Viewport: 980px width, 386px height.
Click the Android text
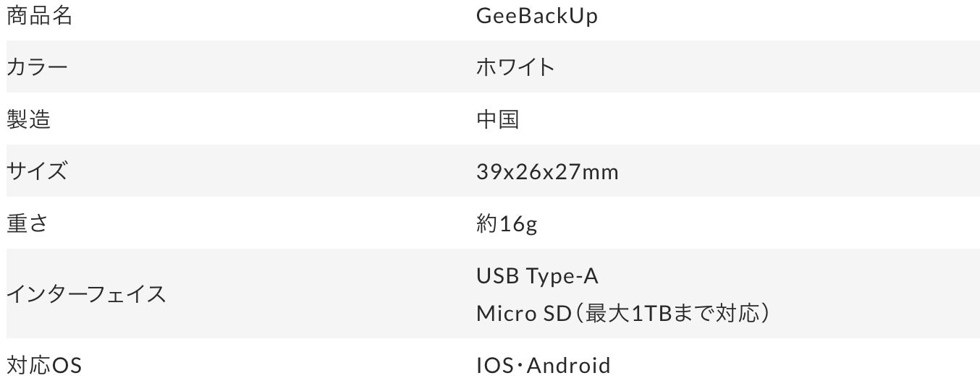click(x=568, y=366)
